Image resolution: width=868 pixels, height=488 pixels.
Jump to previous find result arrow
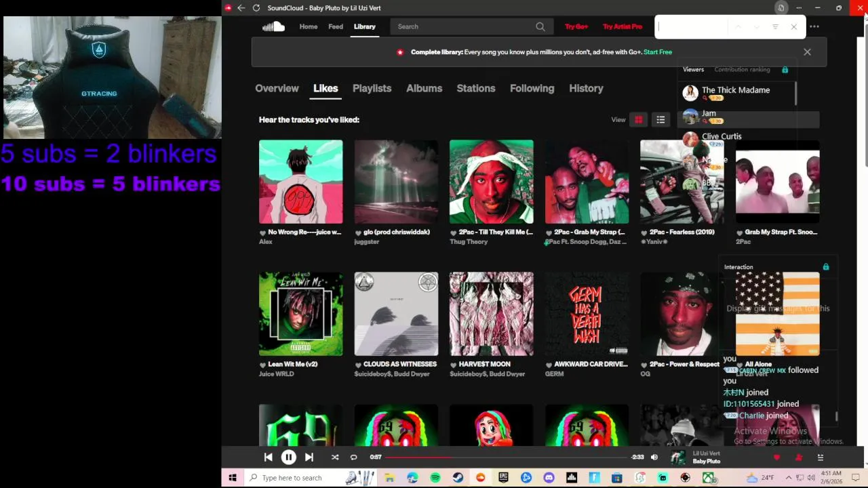pos(738,26)
